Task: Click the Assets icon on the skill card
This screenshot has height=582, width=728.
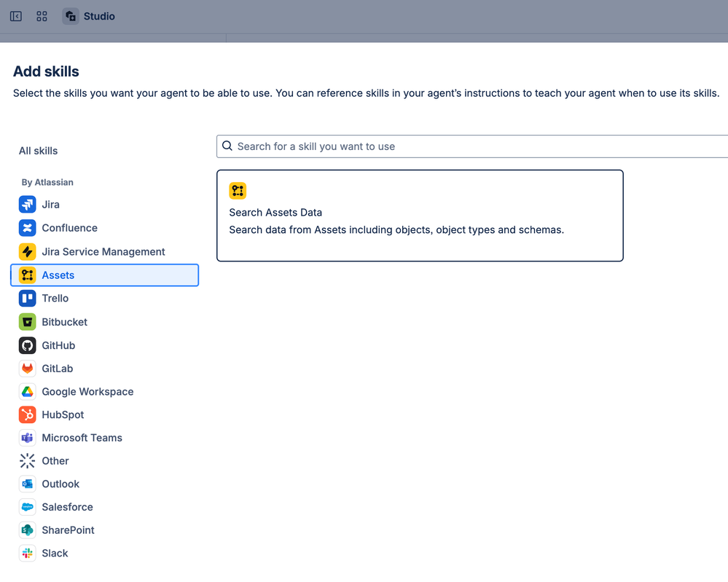Action: pos(238,191)
